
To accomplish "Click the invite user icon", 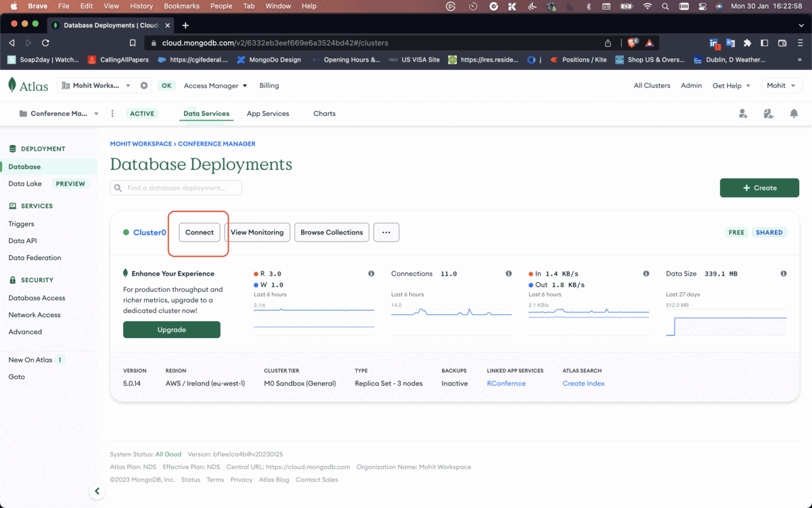I will pyautogui.click(x=743, y=114).
